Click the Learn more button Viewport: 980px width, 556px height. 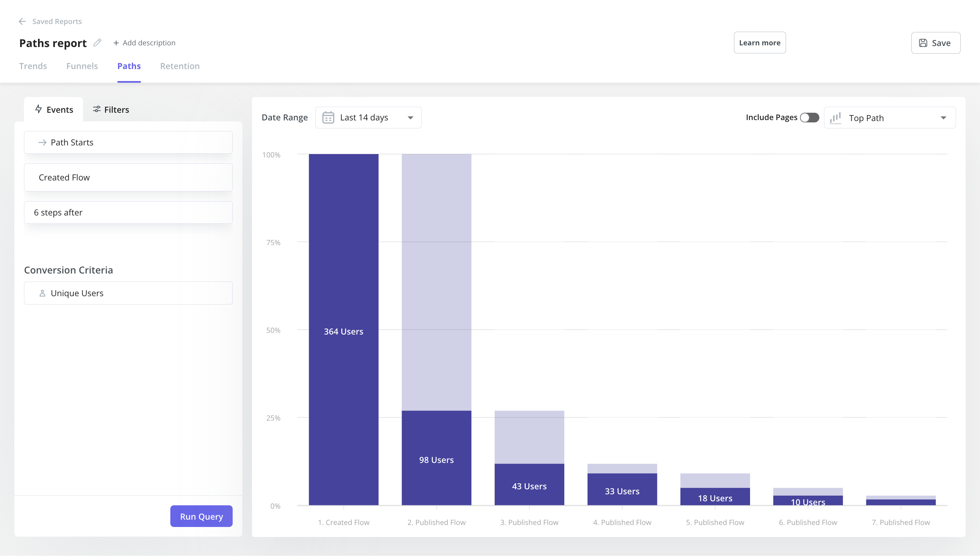pyautogui.click(x=760, y=42)
